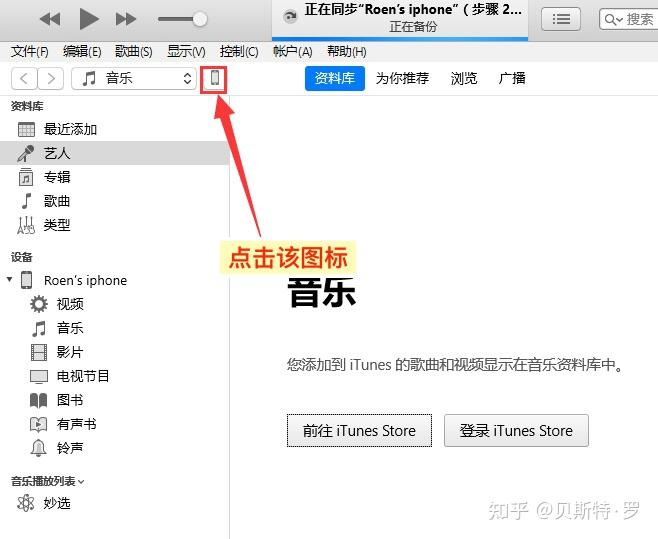Open the 文件(F) menu
The width and height of the screenshot is (658, 539).
[29, 52]
